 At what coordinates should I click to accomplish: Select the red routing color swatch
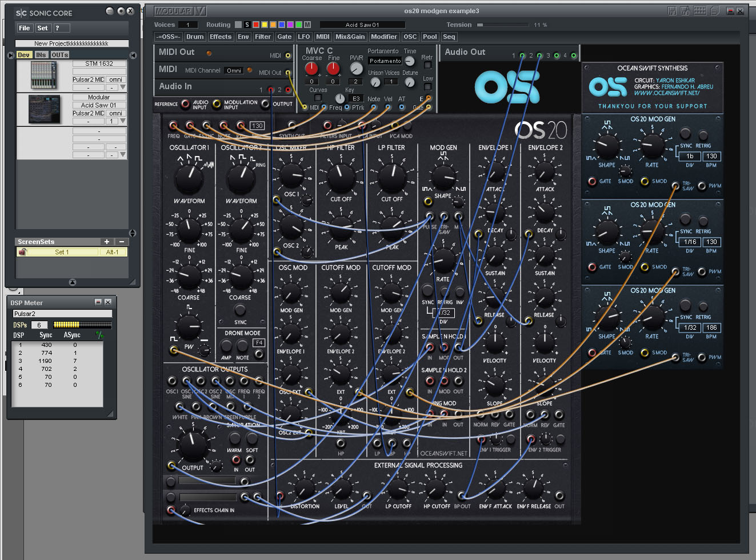point(256,25)
